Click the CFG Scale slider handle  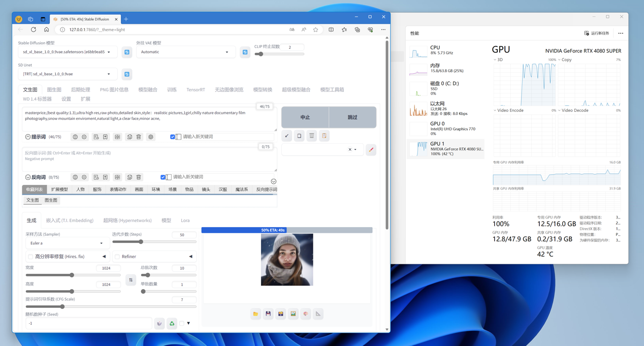click(x=62, y=307)
